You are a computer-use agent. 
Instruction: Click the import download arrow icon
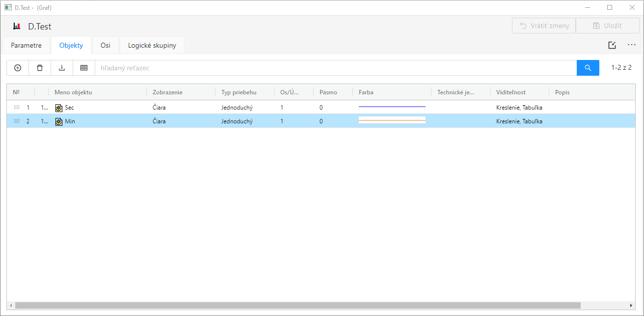pyautogui.click(x=62, y=68)
